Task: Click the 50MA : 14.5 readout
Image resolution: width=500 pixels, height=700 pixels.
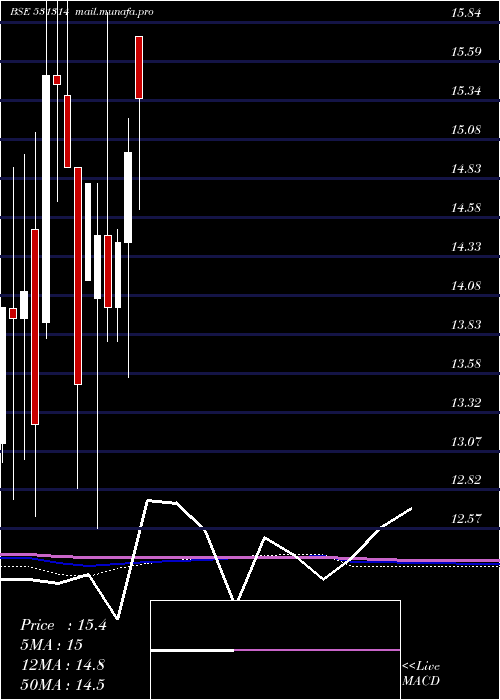Action: point(63,684)
